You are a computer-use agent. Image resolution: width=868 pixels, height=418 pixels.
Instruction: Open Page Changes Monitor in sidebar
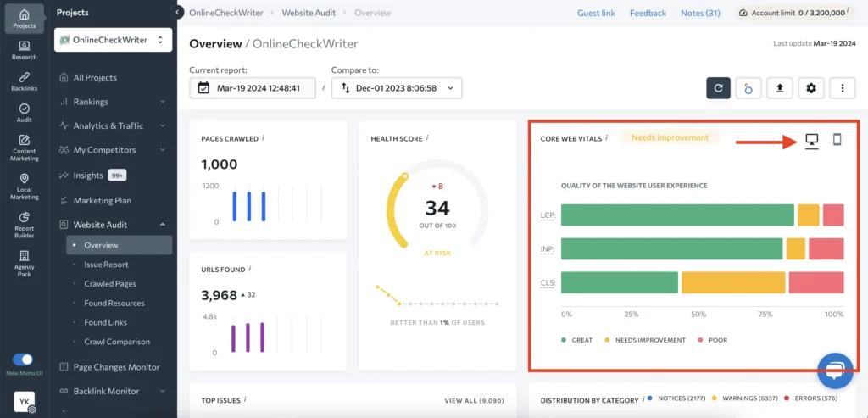pos(116,367)
